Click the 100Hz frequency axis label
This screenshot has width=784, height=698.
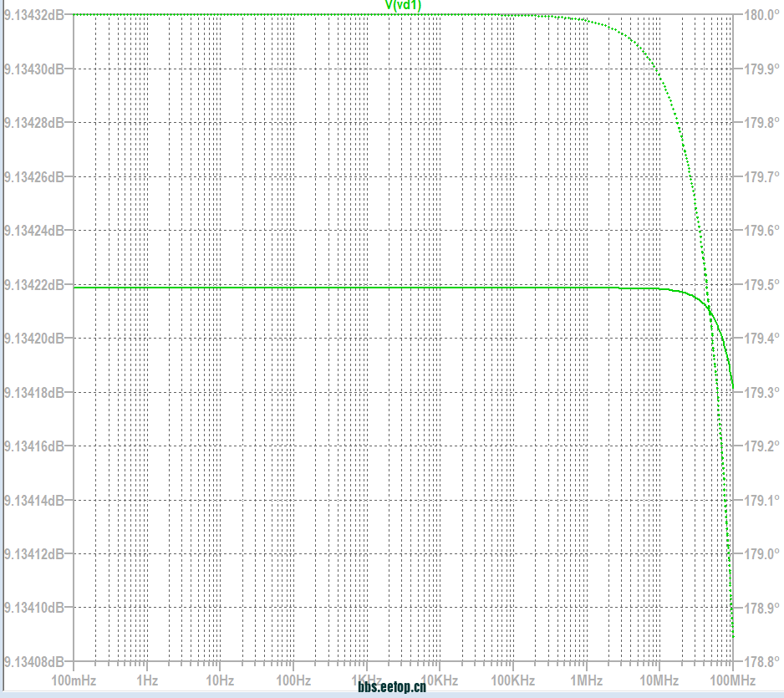[293, 680]
